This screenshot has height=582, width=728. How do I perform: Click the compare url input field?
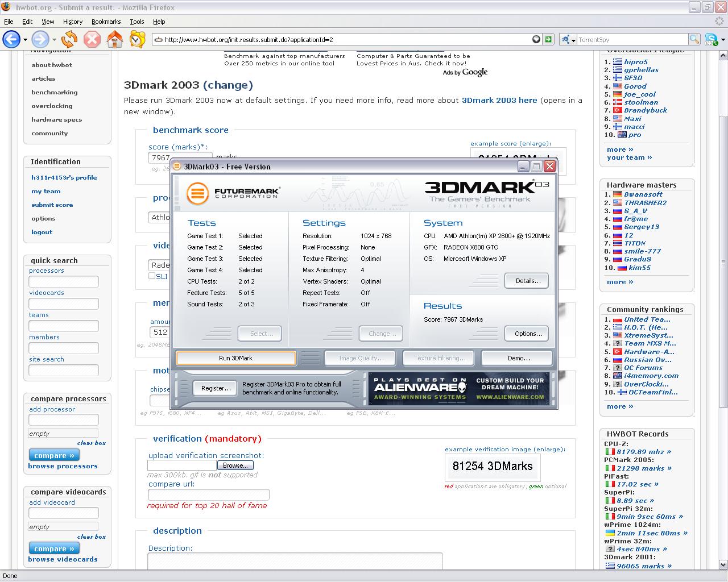tap(208, 495)
